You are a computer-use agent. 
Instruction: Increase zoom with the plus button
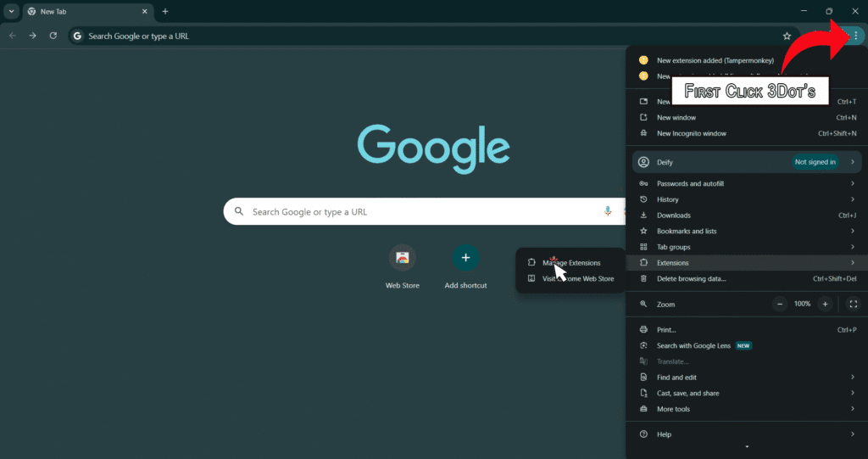(x=825, y=304)
